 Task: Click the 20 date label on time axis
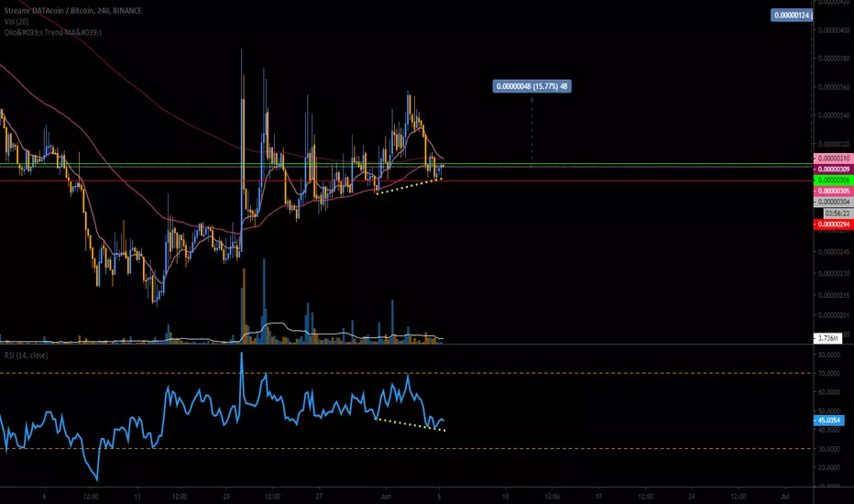click(226, 497)
